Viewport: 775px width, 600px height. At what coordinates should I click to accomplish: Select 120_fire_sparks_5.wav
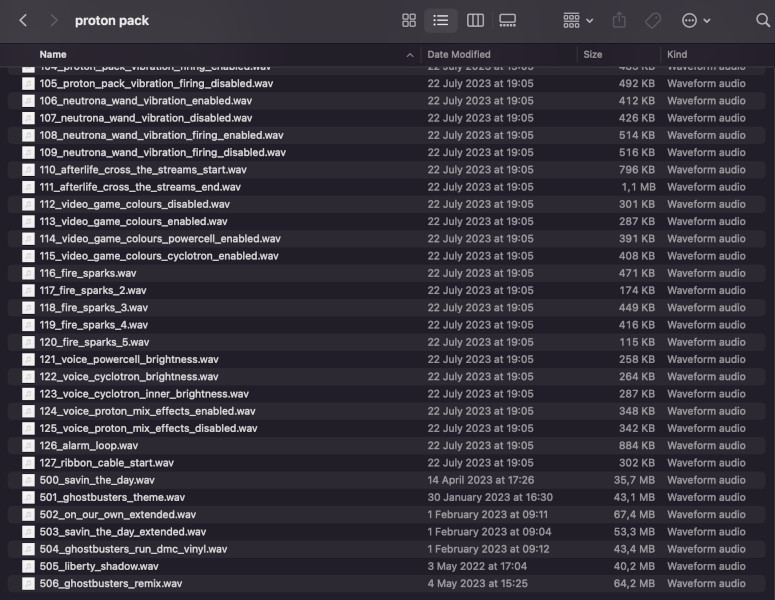tap(387, 343)
